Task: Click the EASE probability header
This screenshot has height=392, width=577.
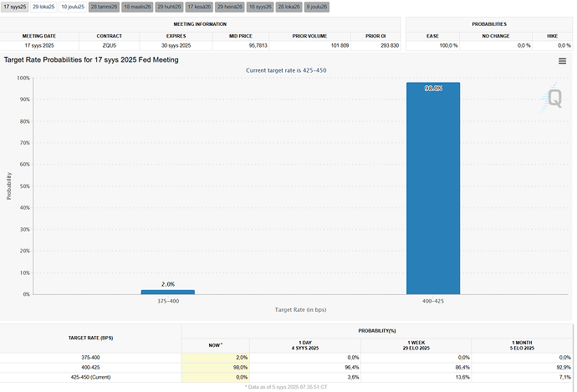Action: coord(432,36)
